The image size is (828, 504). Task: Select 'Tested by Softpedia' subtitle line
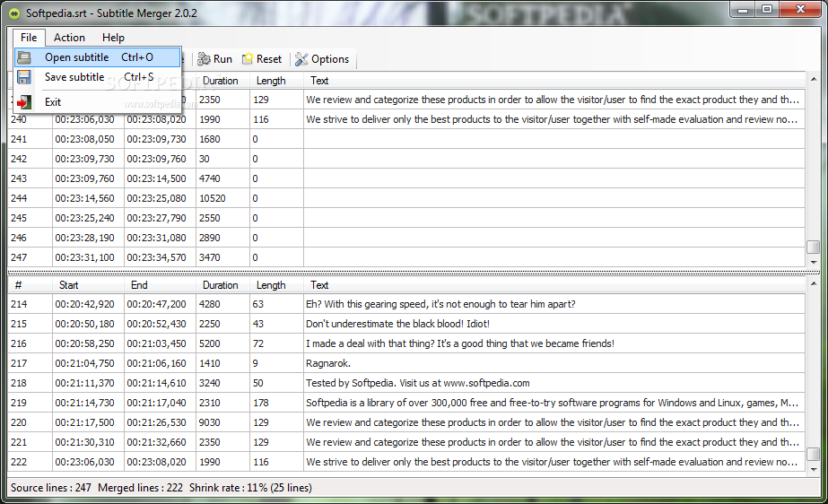[x=418, y=383]
